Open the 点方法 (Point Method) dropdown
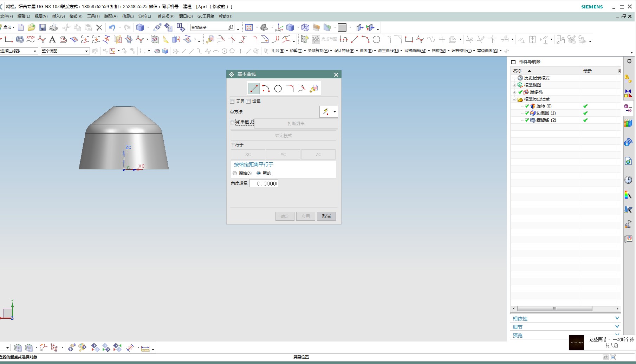This screenshot has height=364, width=636. [x=329, y=112]
